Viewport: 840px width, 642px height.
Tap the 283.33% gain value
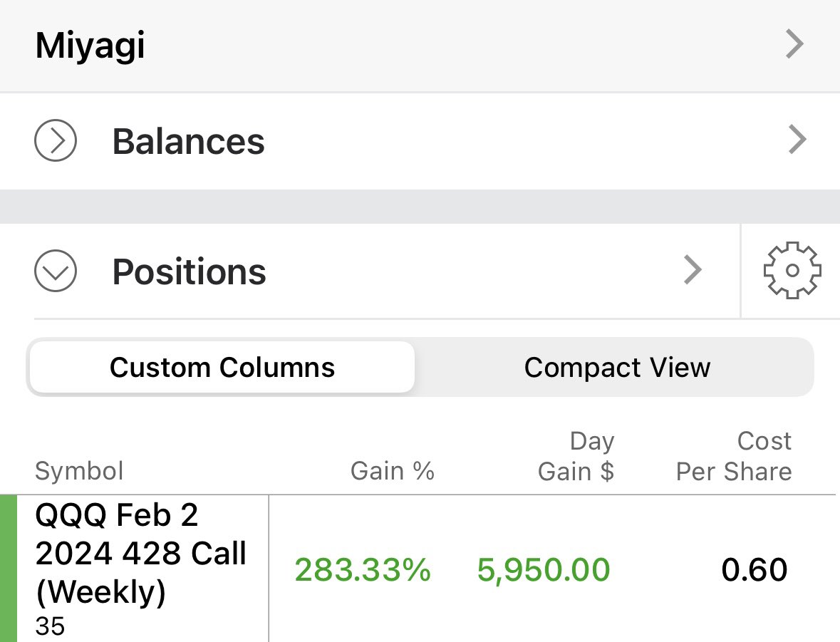[x=363, y=570]
